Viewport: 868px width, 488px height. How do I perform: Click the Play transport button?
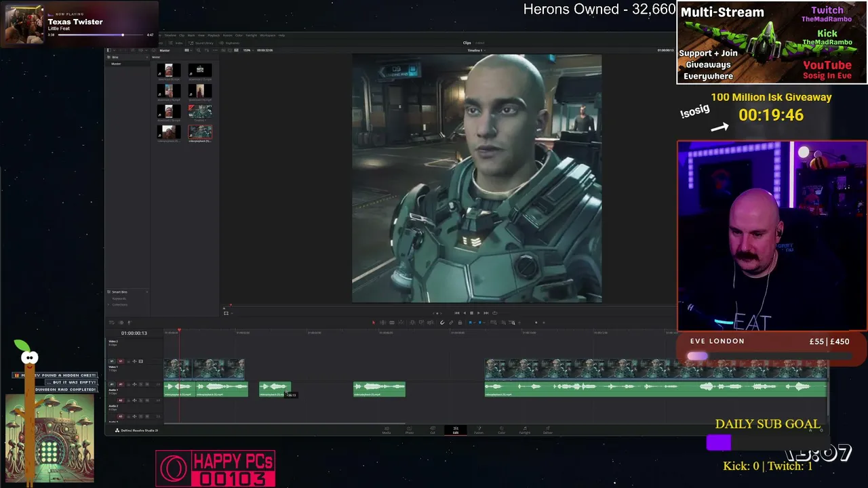coord(479,313)
